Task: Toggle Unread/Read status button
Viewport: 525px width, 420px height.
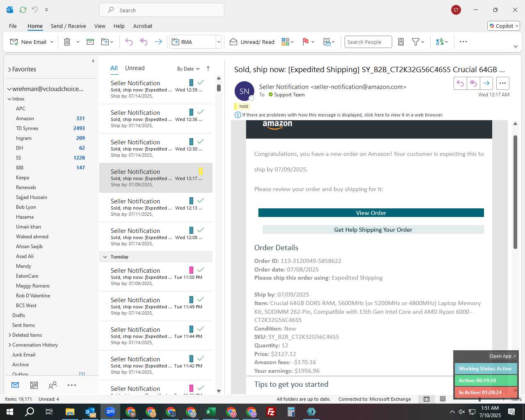Action: [x=252, y=42]
